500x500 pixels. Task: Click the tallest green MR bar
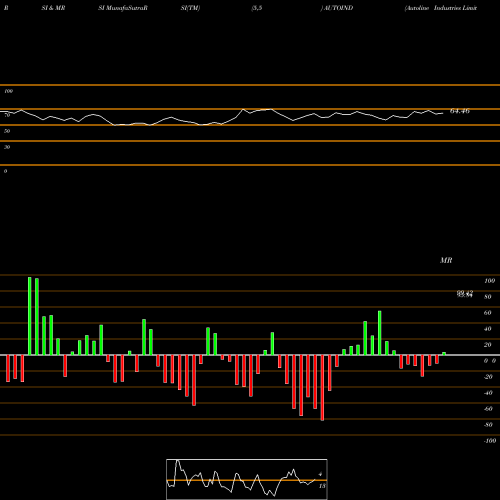pos(30,316)
